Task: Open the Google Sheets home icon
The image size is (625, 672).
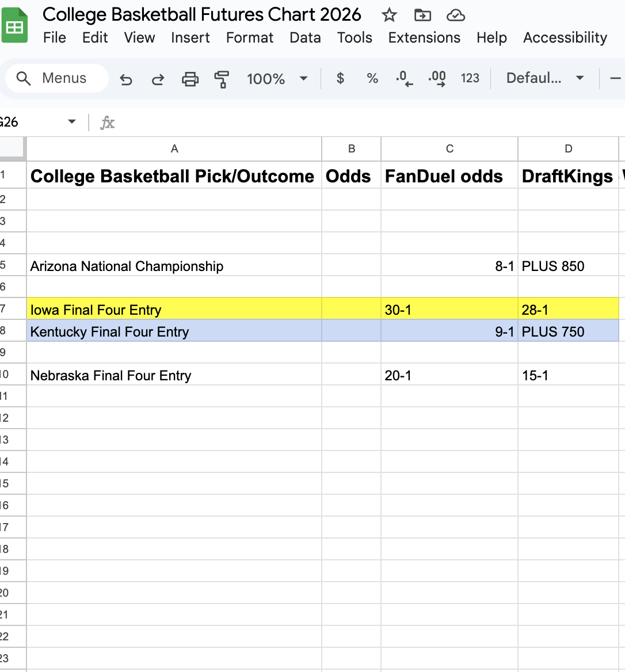Action: [x=14, y=26]
